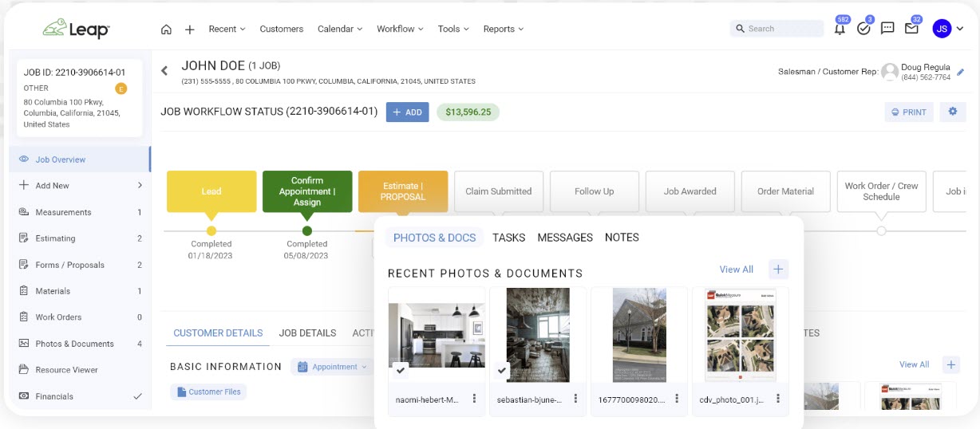This screenshot has height=429, width=980.
Task: Click the back arrow beside John Doe
Action: point(164,71)
